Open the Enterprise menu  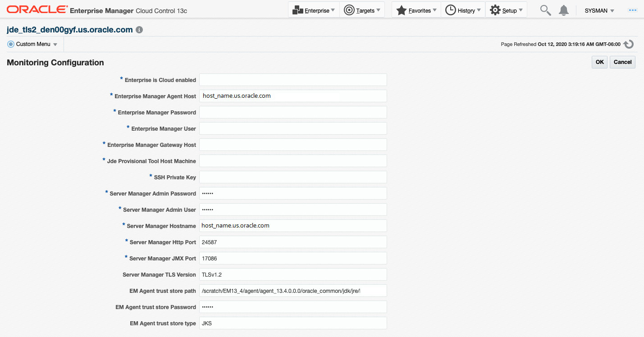(314, 10)
